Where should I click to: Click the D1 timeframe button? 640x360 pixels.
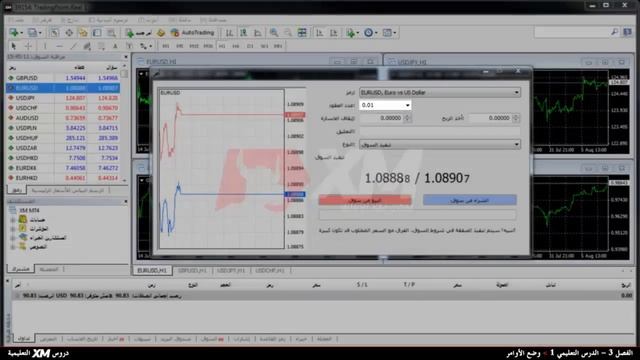(x=250, y=46)
